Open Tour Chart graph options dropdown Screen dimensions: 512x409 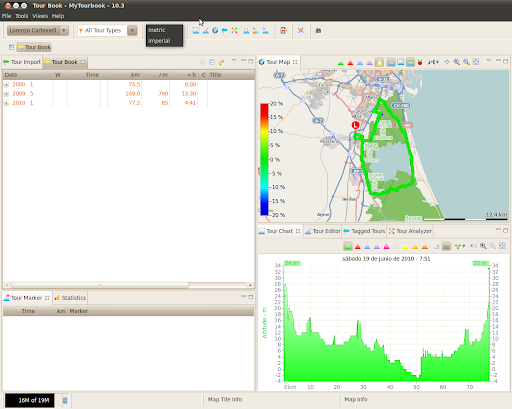(464, 246)
